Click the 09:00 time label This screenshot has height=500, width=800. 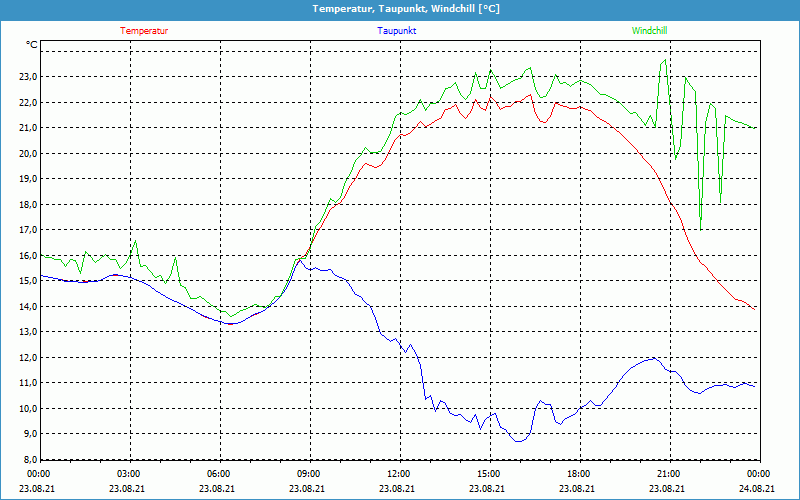click(309, 474)
